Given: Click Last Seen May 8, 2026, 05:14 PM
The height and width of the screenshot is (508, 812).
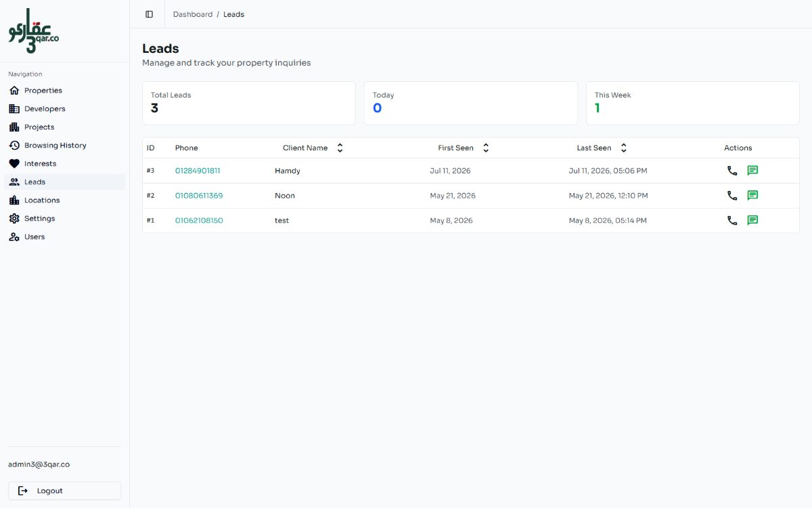Looking at the screenshot, I should (608, 220).
